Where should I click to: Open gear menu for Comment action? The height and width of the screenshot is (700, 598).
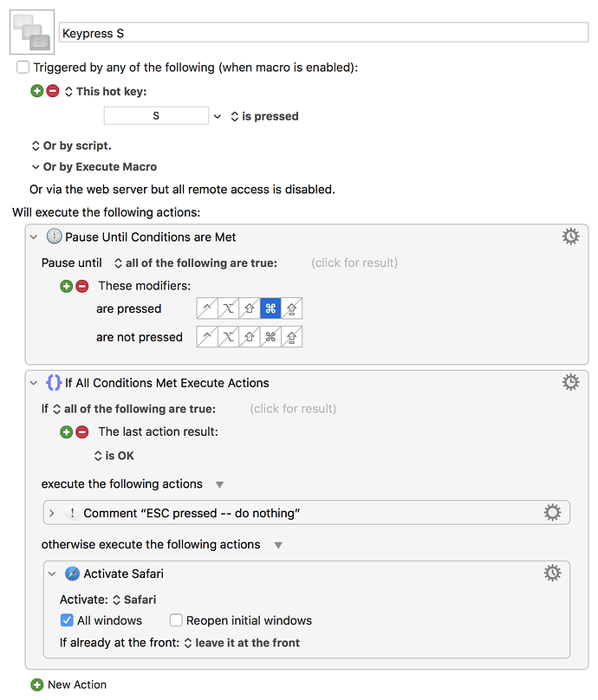[x=552, y=513]
